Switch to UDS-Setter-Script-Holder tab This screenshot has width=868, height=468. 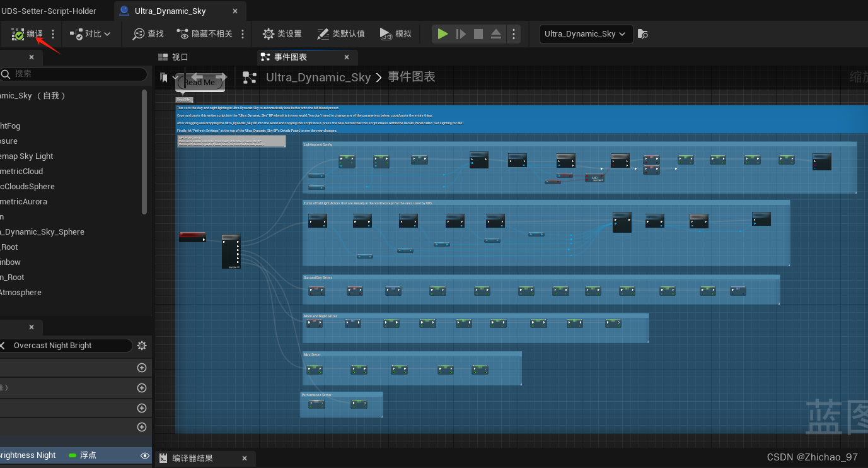[49, 11]
